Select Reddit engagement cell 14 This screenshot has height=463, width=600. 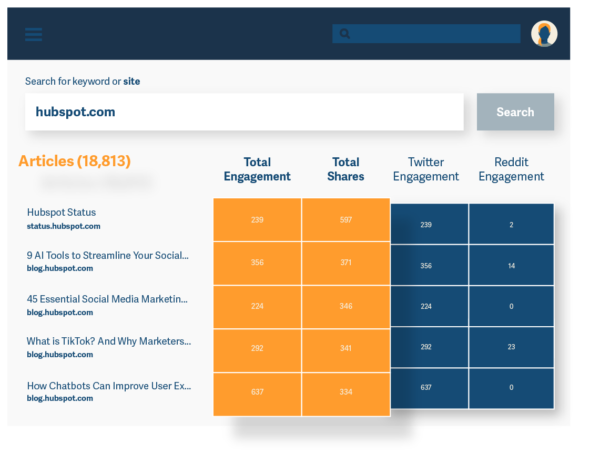[511, 265]
